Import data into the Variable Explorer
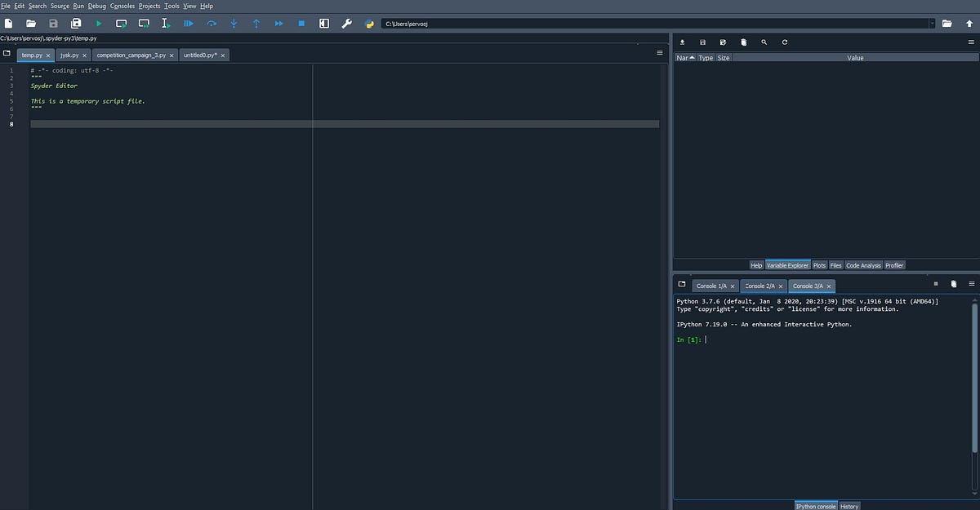This screenshot has height=510, width=980. pyautogui.click(x=682, y=42)
